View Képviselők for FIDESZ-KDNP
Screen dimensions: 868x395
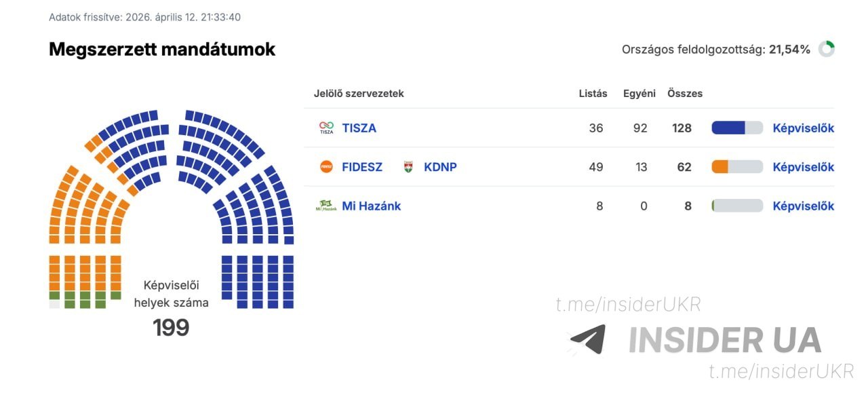[x=803, y=167]
